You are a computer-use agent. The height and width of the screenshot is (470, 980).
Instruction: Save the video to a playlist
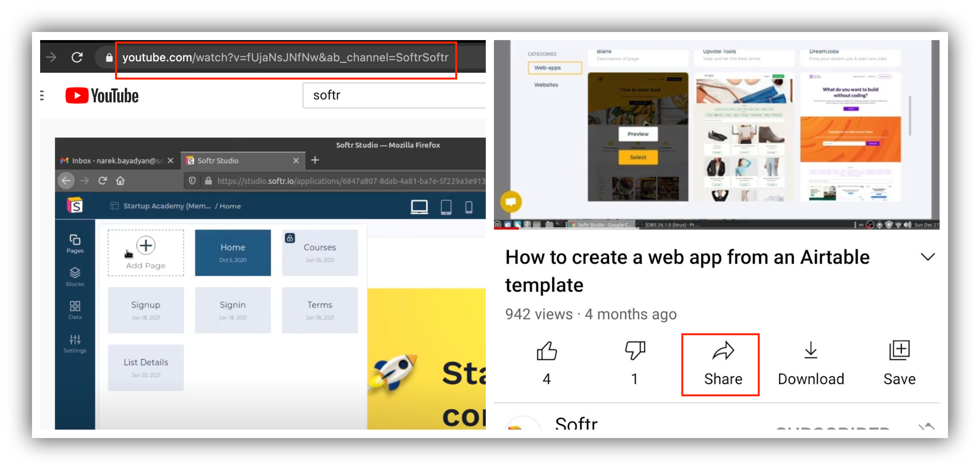point(899,363)
